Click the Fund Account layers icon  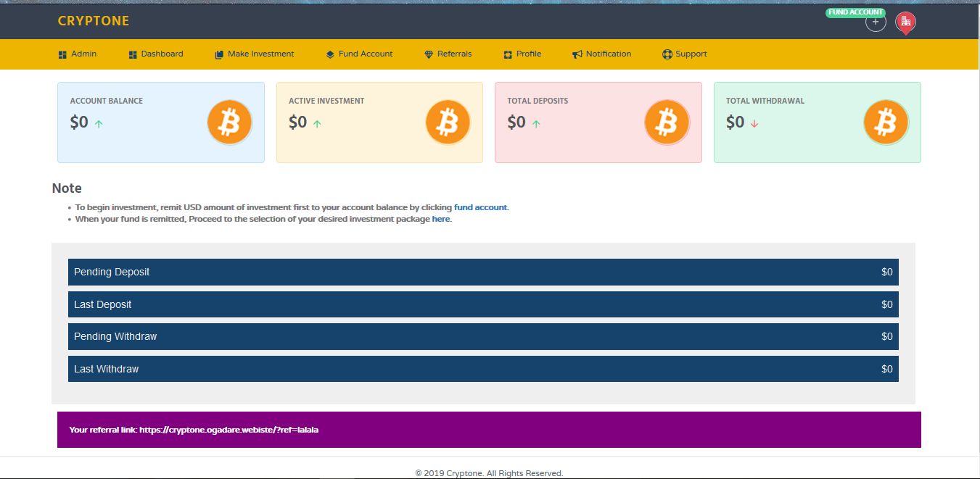330,54
